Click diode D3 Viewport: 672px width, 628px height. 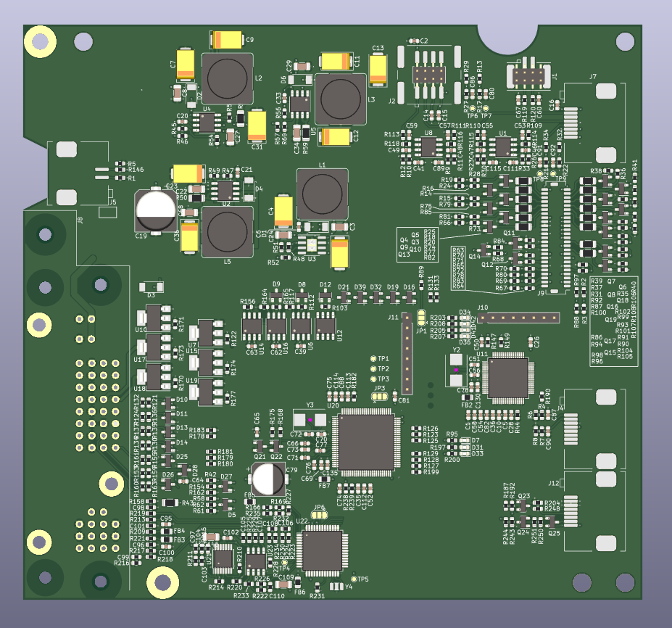pos(151,286)
